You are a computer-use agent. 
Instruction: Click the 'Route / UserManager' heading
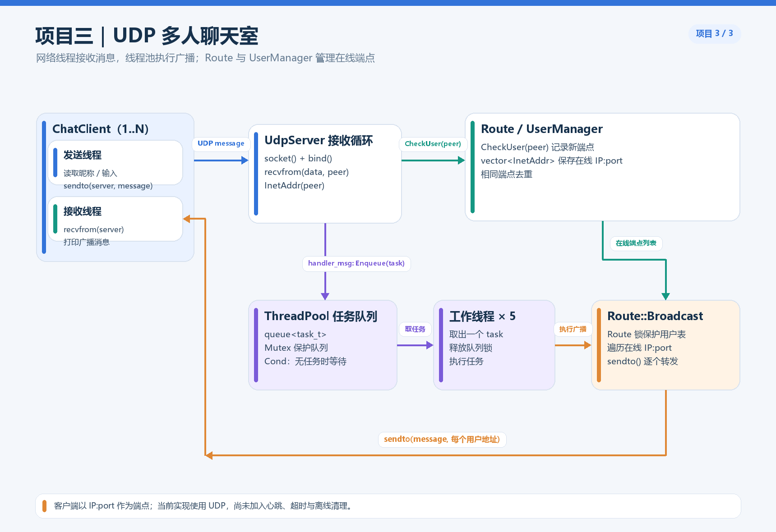542,129
